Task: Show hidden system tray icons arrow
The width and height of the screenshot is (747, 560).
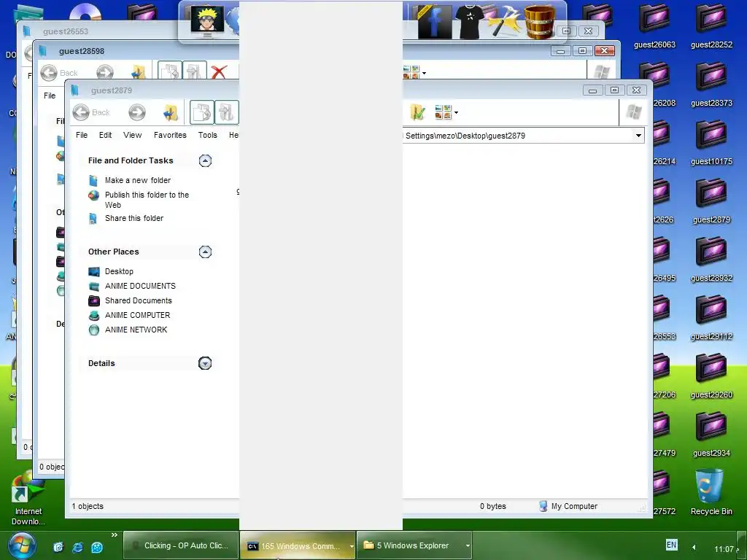Action: click(x=694, y=547)
